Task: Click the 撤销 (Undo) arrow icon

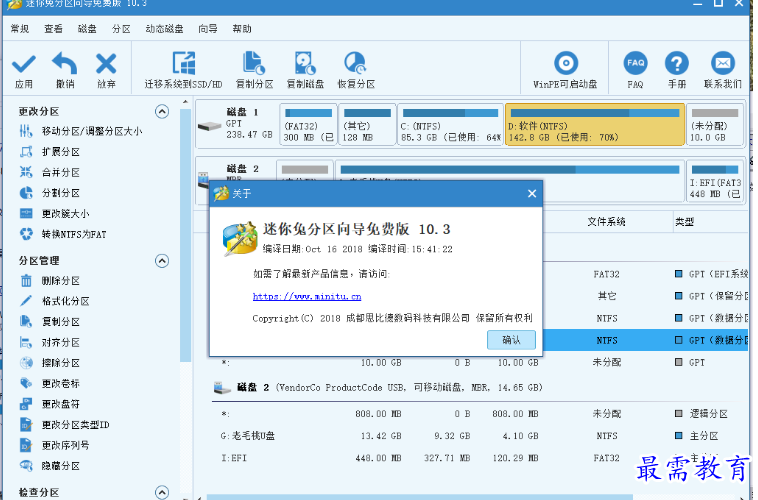Action: 65,63
